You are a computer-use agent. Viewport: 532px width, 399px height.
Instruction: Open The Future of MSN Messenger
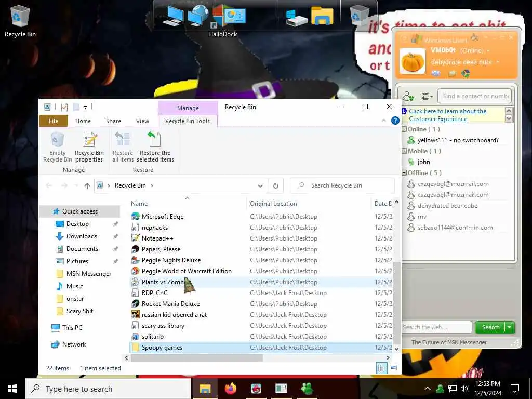click(x=449, y=342)
